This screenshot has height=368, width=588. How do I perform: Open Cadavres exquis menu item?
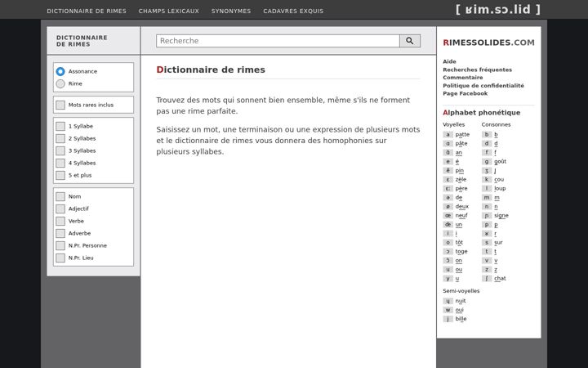click(293, 11)
